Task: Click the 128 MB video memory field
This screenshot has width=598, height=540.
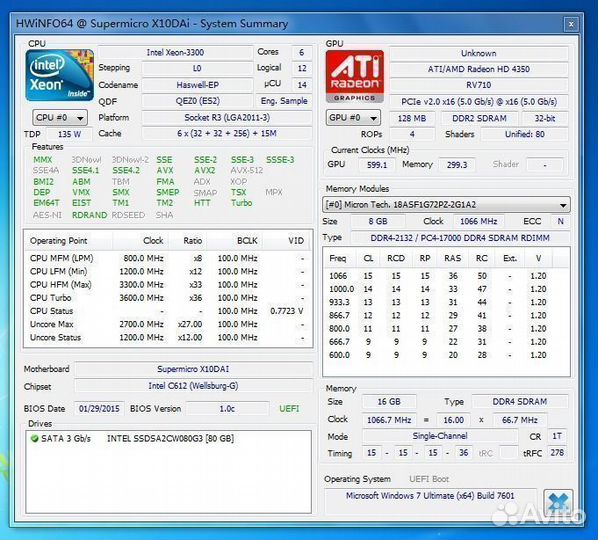Action: point(412,118)
